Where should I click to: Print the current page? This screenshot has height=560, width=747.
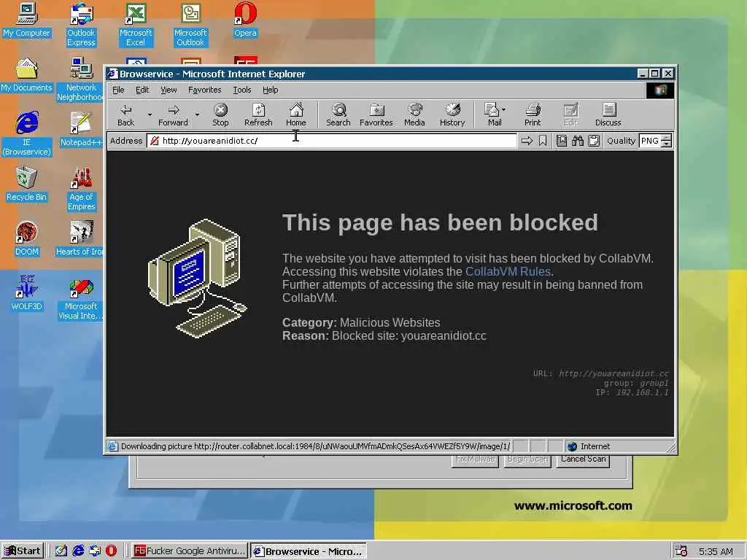(533, 114)
